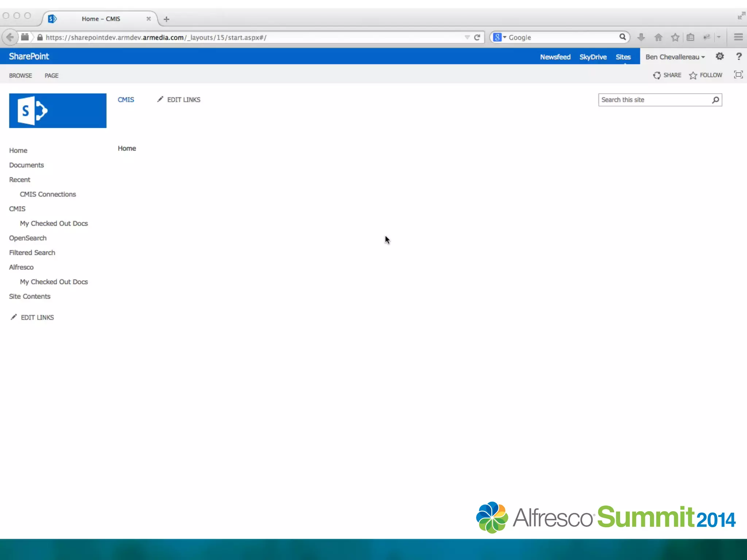Open the BROWSE ribbon tab
This screenshot has height=560, width=747.
pos(20,75)
